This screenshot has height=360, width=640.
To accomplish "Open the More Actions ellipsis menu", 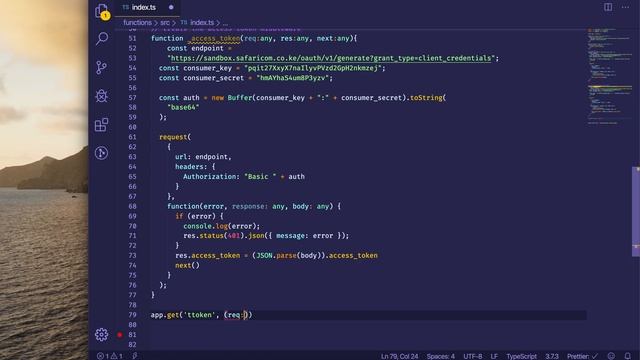I will (625, 7).
